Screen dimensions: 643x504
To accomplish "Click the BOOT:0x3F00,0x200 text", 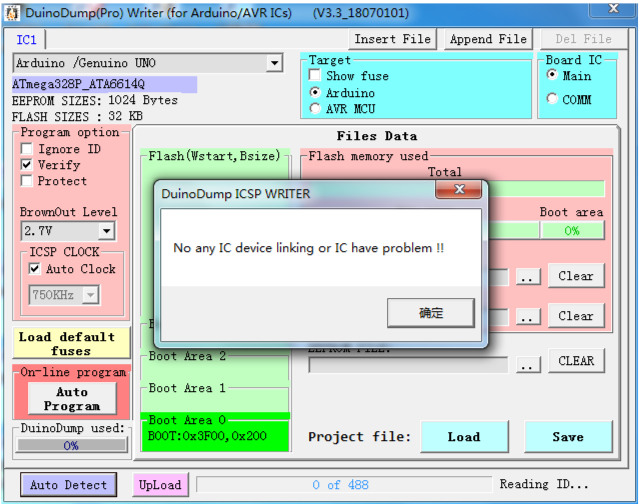I will 207,436.
